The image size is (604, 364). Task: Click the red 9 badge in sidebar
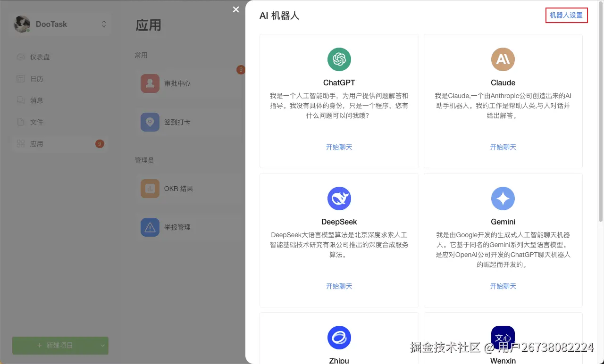tap(100, 144)
